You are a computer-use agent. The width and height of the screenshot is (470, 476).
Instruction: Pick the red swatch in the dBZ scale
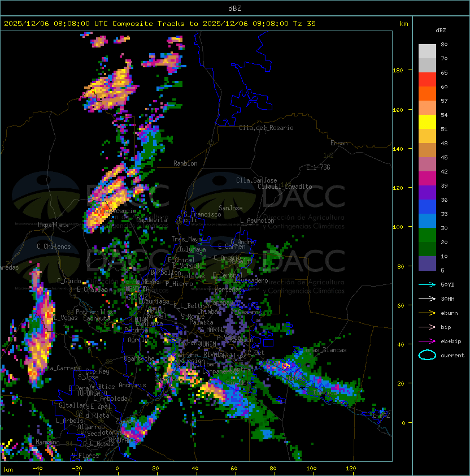point(427,79)
